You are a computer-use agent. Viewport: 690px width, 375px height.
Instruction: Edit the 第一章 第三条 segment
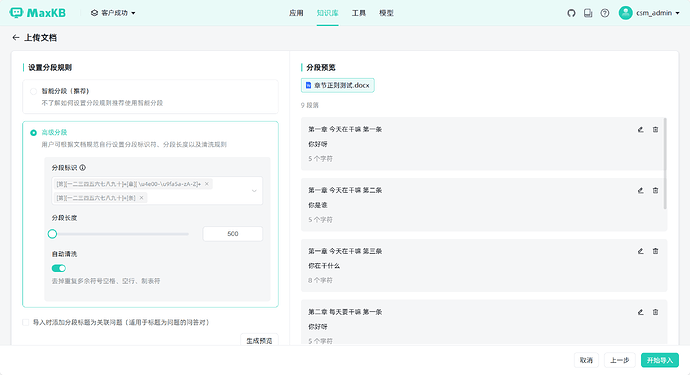click(641, 251)
